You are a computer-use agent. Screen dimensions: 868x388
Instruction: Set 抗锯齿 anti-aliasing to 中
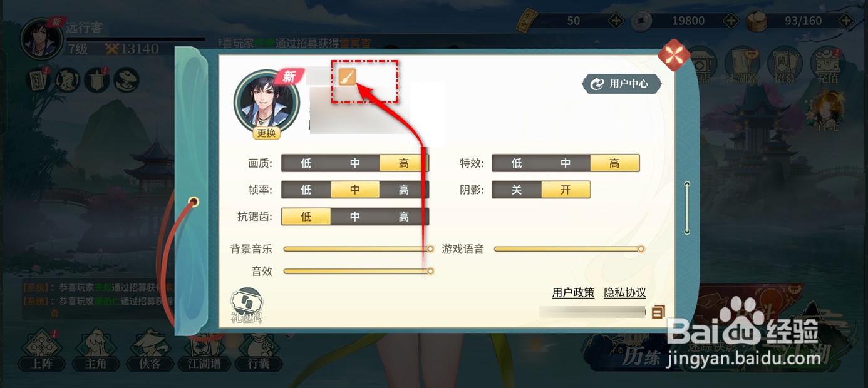click(x=355, y=217)
